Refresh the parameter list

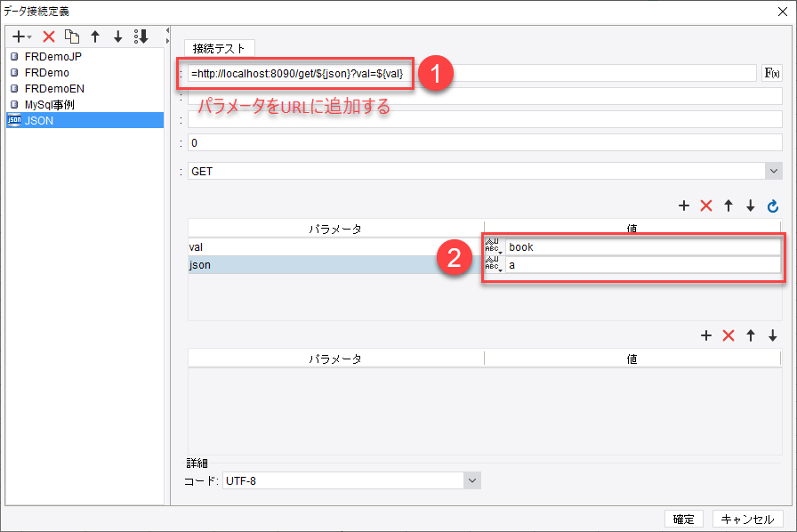click(x=772, y=206)
